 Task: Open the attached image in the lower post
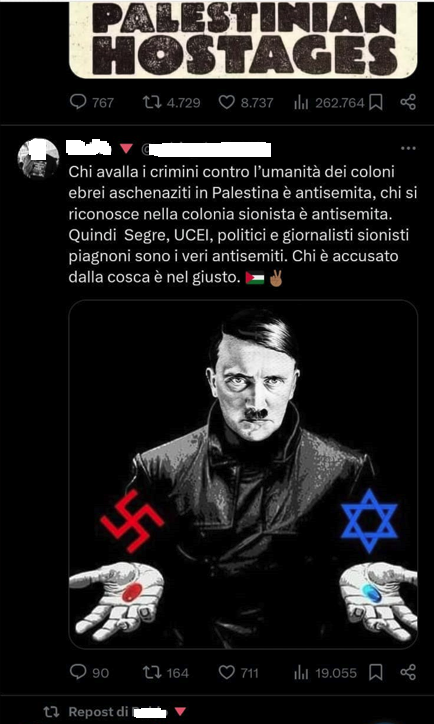click(x=243, y=474)
